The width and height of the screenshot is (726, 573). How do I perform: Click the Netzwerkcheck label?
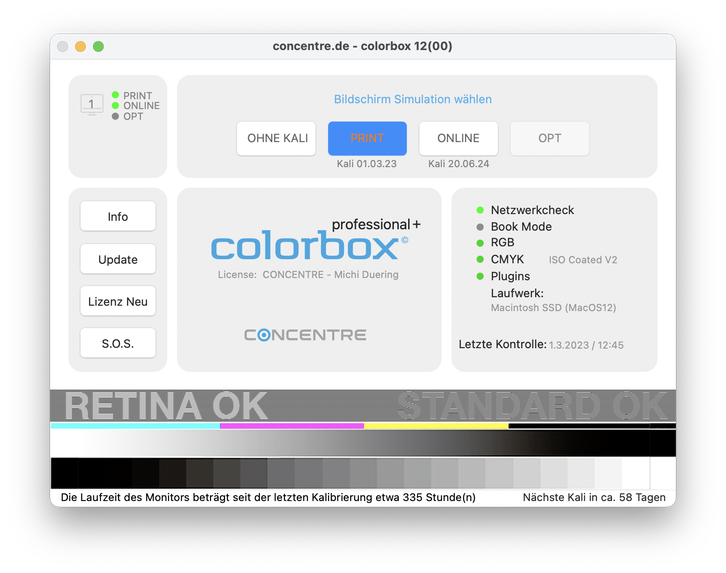tap(532, 210)
